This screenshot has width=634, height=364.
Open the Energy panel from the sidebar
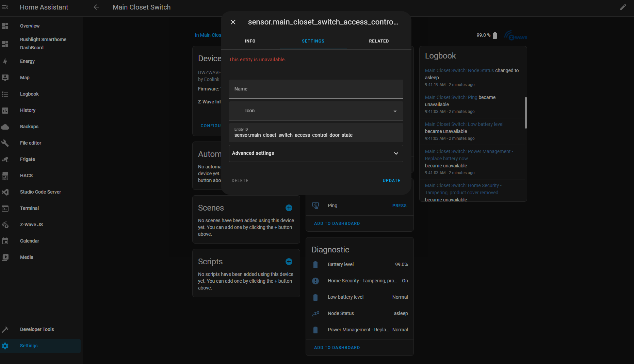pyautogui.click(x=27, y=61)
